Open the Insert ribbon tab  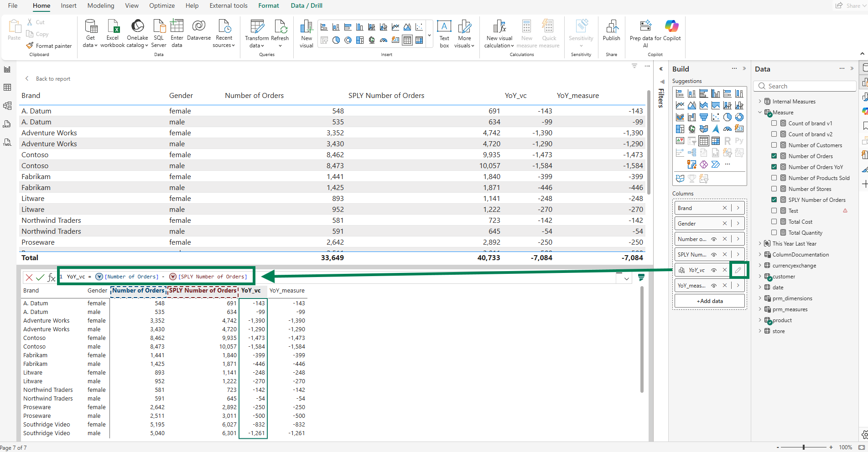69,5
